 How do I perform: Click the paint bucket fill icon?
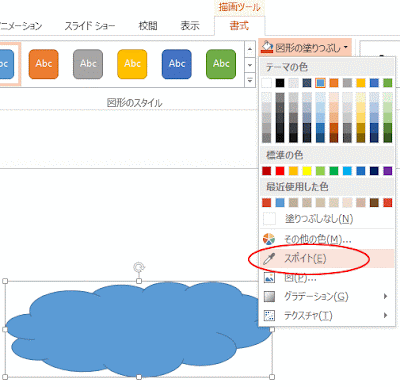click(x=267, y=47)
